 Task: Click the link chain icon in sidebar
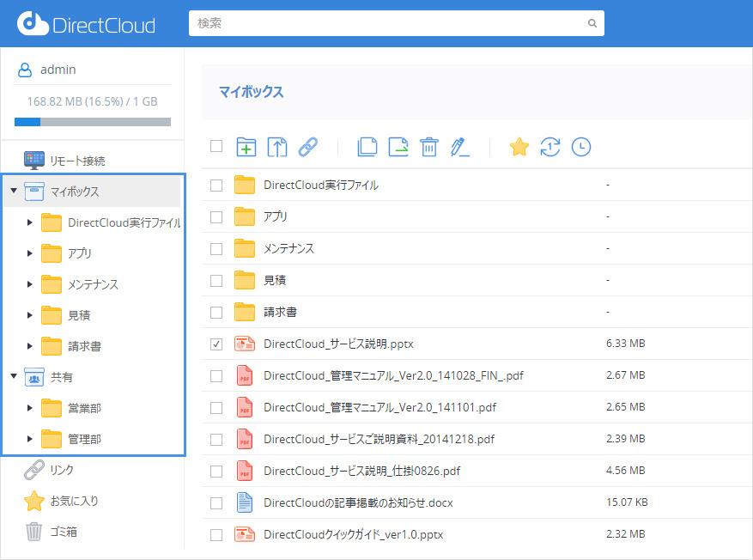point(34,470)
